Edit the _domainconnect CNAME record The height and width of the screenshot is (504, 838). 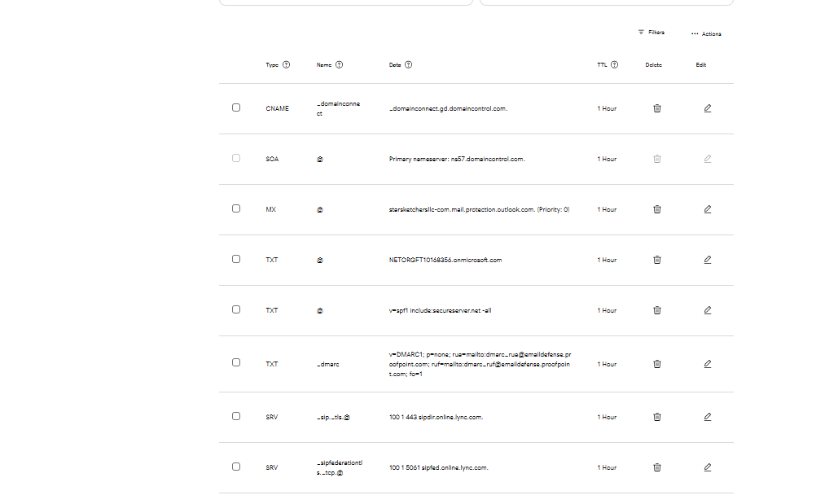707,108
